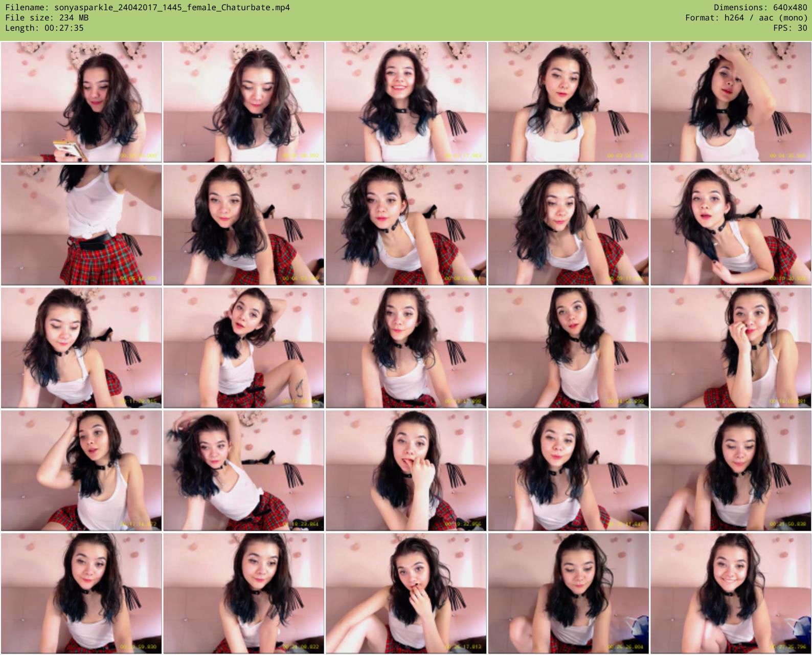The height and width of the screenshot is (655, 812).
Task: Open the last thumbnail in the second row
Action: pyautogui.click(x=731, y=225)
